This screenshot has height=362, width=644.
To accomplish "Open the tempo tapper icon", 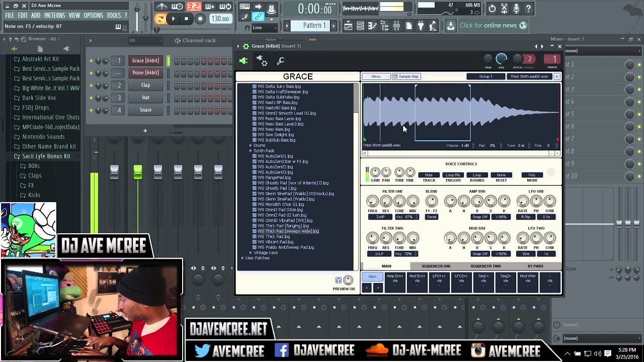I will tap(433, 26).
